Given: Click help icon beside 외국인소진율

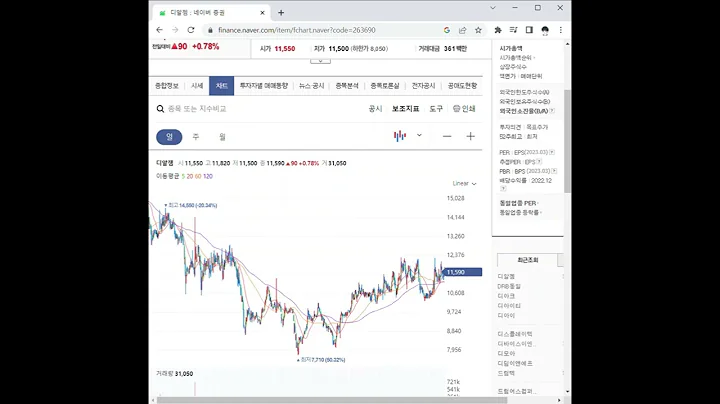Looking at the screenshot, I should coord(552,111).
